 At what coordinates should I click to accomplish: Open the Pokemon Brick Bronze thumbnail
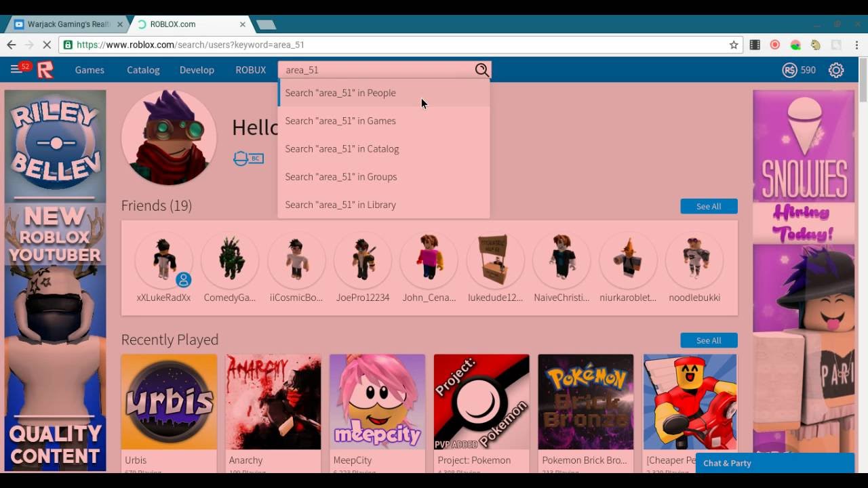coord(586,402)
